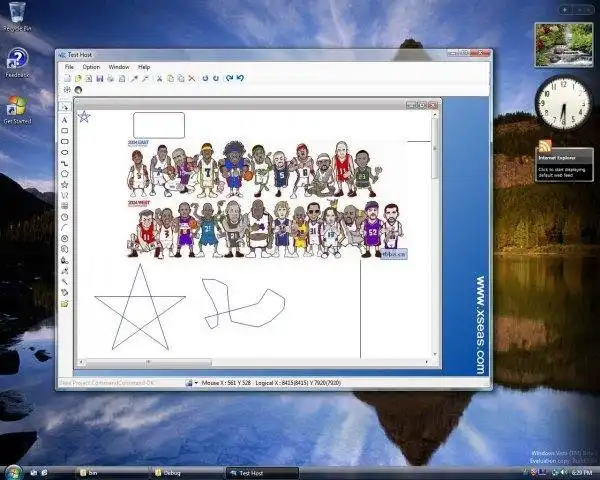Click the horizontal scrollbar right arrow in document

click(x=427, y=362)
